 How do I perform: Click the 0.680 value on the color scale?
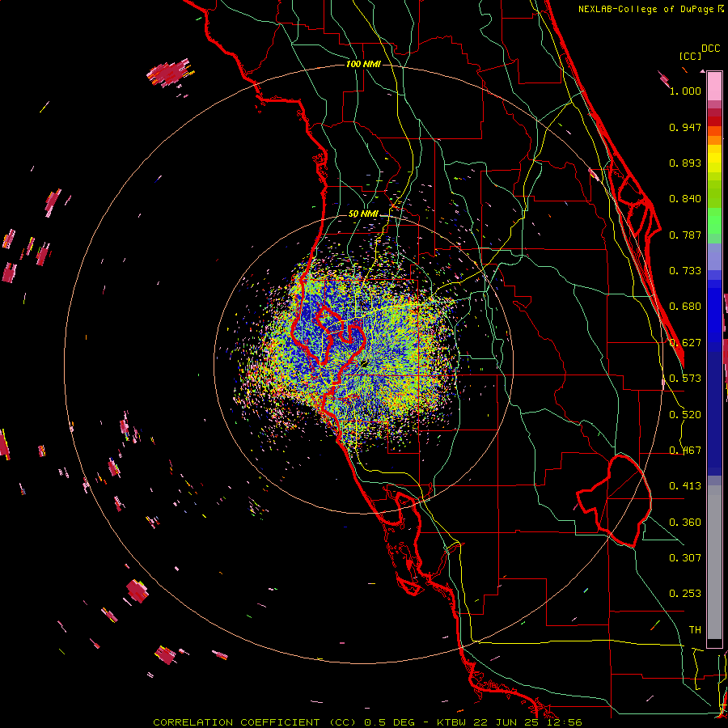(685, 307)
